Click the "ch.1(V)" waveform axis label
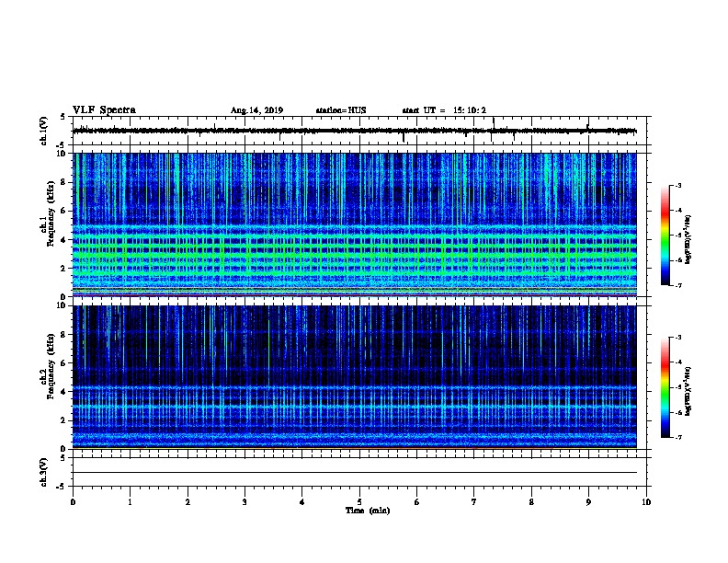728x563 pixels. pos(44,131)
